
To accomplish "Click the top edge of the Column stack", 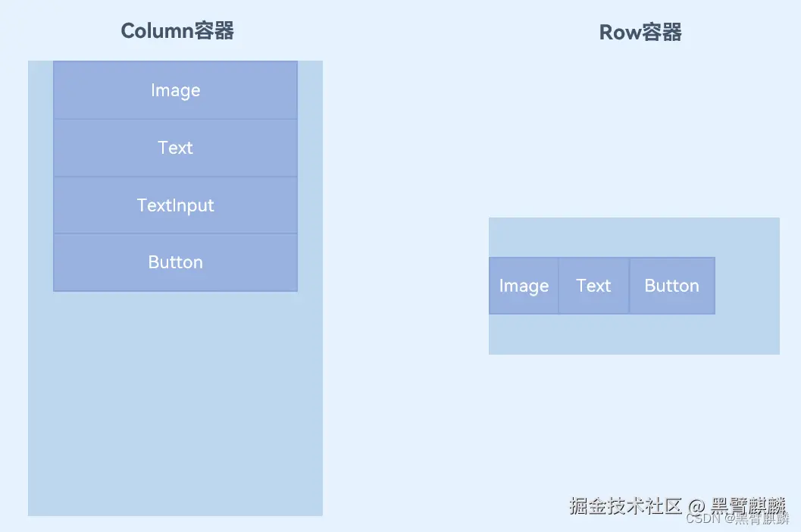I will point(175,61).
